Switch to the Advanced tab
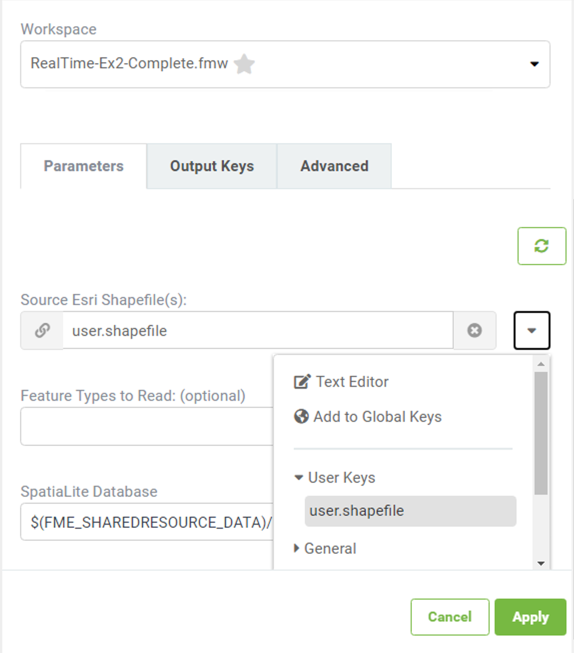This screenshot has width=574, height=653. point(334,166)
